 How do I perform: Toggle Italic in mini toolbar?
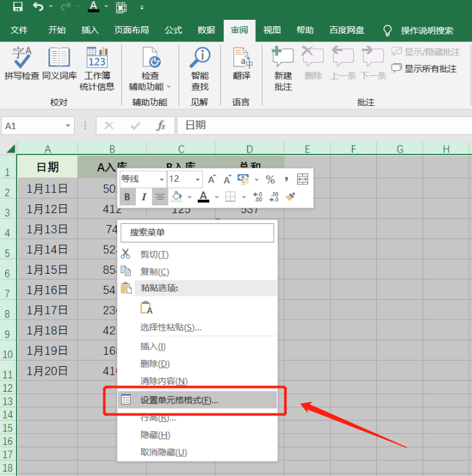coord(144,197)
